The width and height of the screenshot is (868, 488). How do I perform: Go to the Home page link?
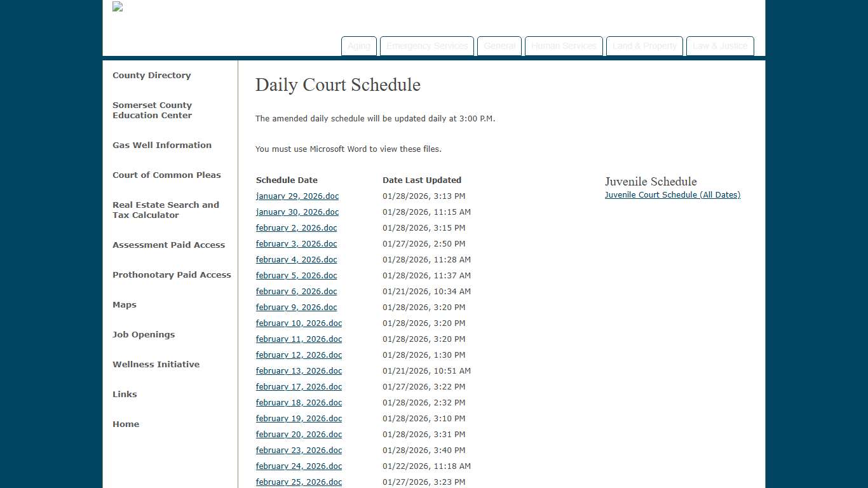click(126, 424)
